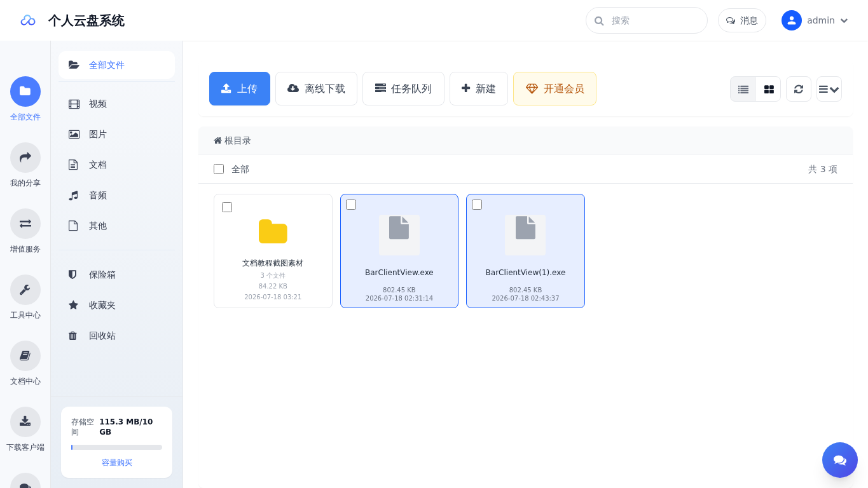This screenshot has width=868, height=488.
Task: Click the document icon next to 文档
Action: click(73, 165)
